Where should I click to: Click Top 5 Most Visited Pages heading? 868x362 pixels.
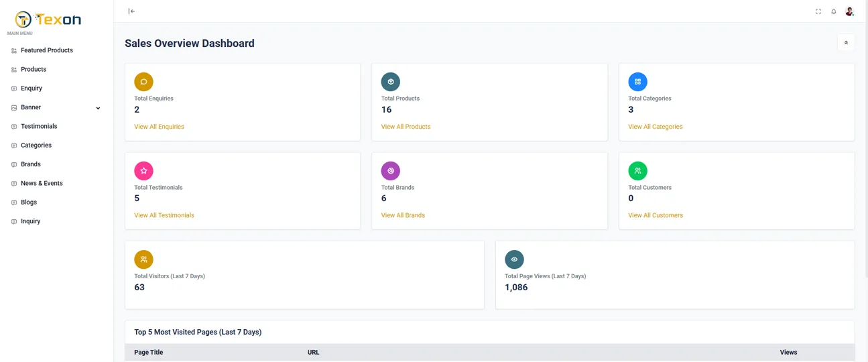pos(198,332)
